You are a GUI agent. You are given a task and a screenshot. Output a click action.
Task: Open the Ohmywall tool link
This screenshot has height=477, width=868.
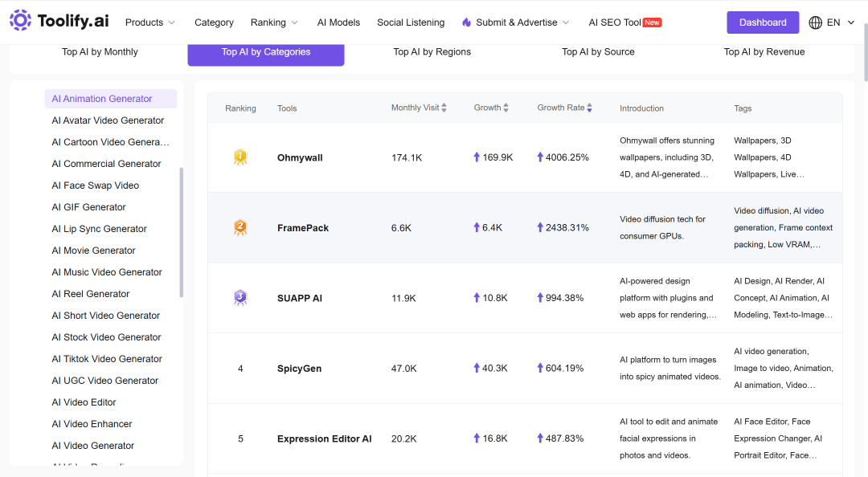pyautogui.click(x=300, y=157)
